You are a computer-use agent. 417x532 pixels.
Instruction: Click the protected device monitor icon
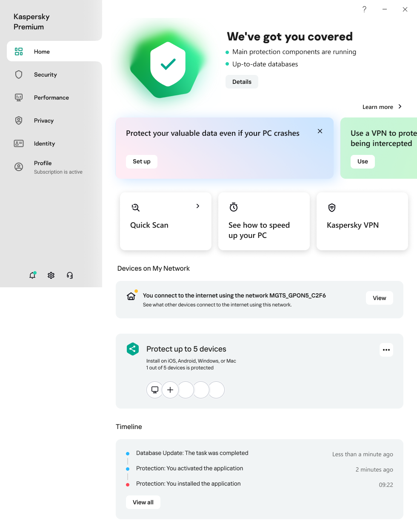pos(154,390)
